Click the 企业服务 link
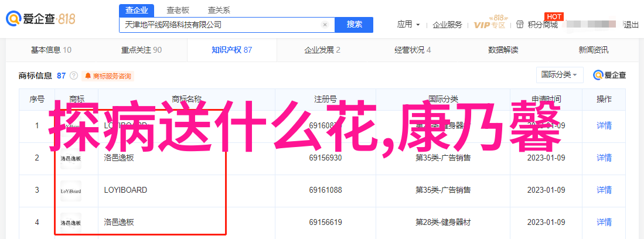This screenshot has height=239, width=644. coord(447,25)
